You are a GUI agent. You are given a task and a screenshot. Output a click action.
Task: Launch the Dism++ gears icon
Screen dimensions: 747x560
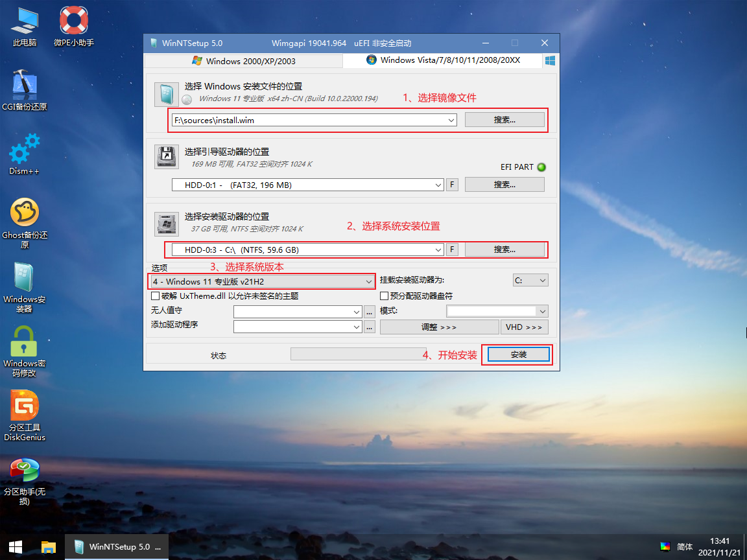coord(25,154)
